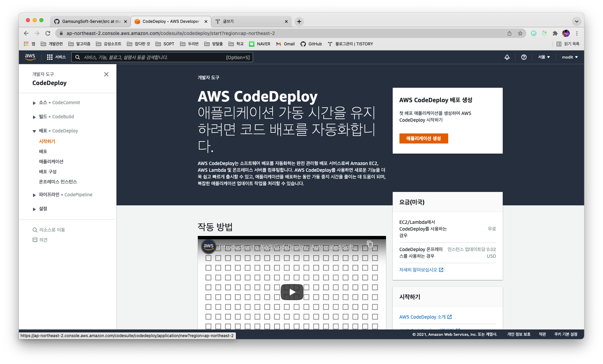This screenshot has width=603, height=364.
Task: Open 쿠키 기본 설정 footer link
Action: point(566,334)
